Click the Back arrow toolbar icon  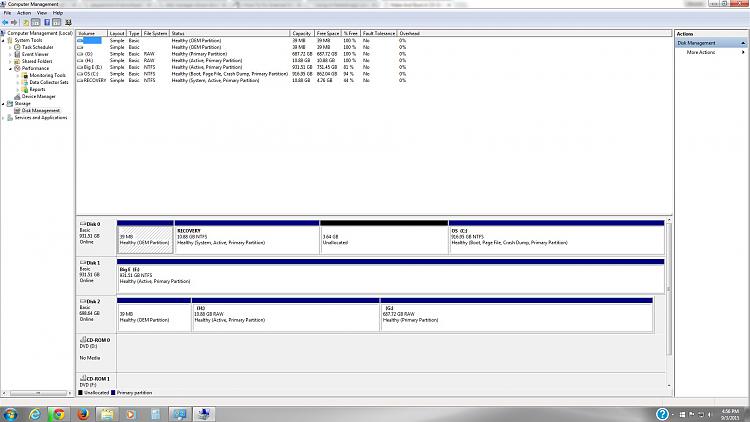point(5,22)
